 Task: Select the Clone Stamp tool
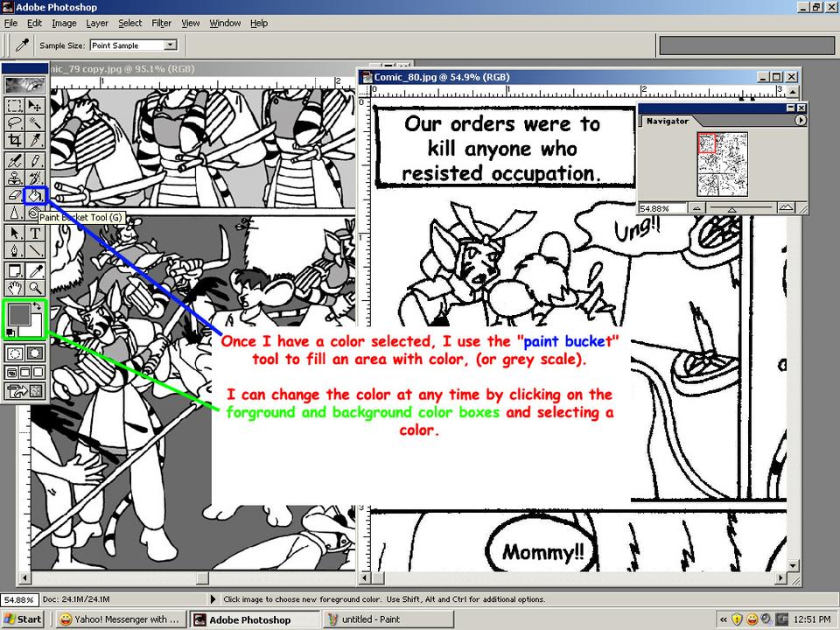click(15, 178)
